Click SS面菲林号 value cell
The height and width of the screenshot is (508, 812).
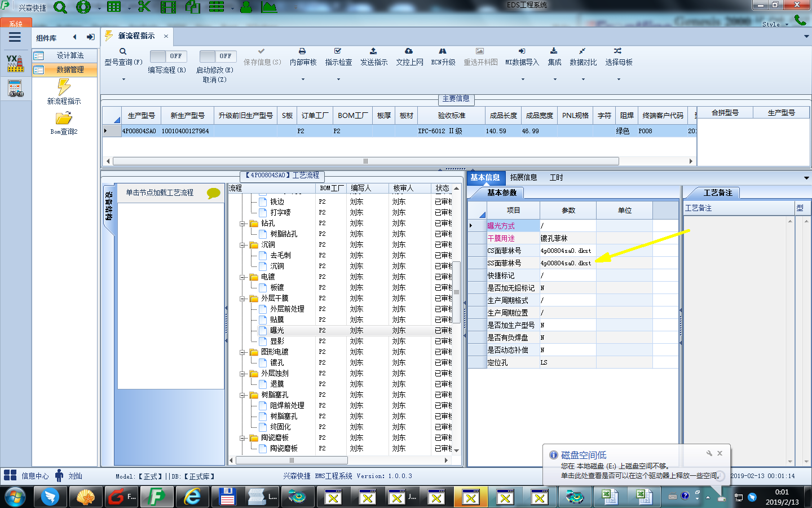pos(568,263)
